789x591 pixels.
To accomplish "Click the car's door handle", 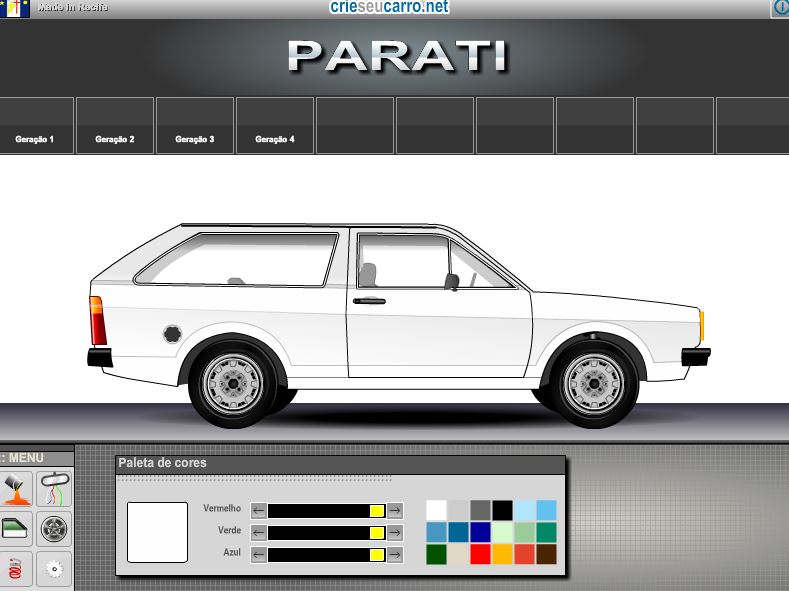I will [x=369, y=301].
